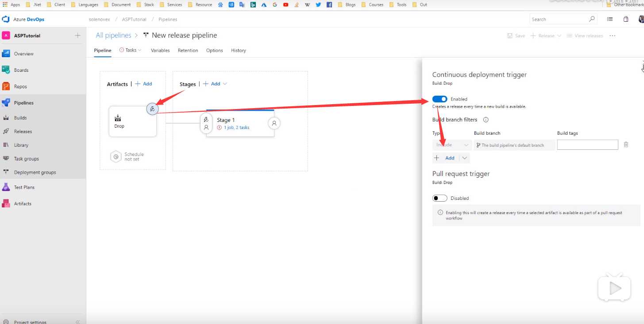The width and height of the screenshot is (644, 324).
Task: Open Builds under Pipelines
Action: click(20, 118)
